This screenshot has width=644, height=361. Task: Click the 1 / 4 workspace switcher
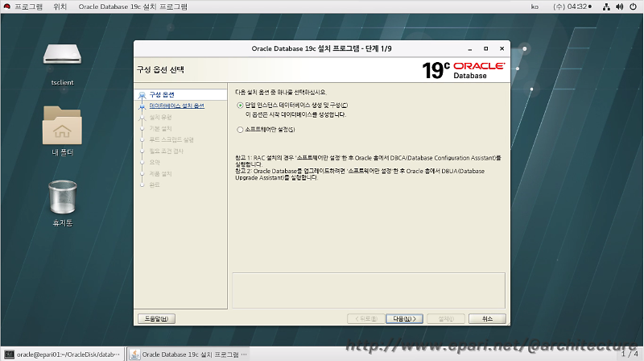coord(630,354)
